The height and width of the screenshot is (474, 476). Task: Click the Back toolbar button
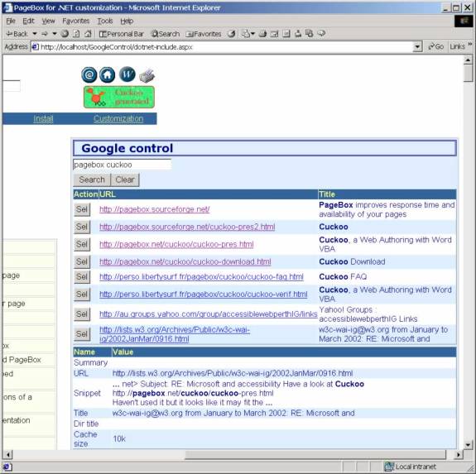[17, 34]
